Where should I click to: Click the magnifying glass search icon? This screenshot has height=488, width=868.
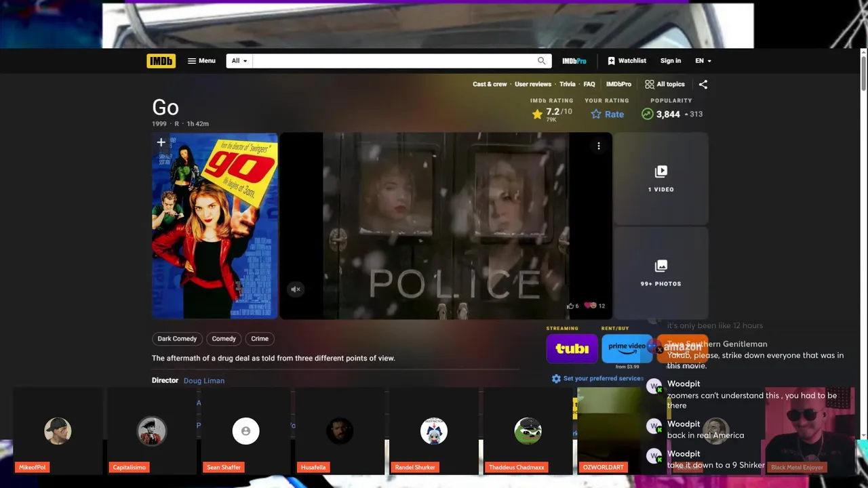pos(541,61)
